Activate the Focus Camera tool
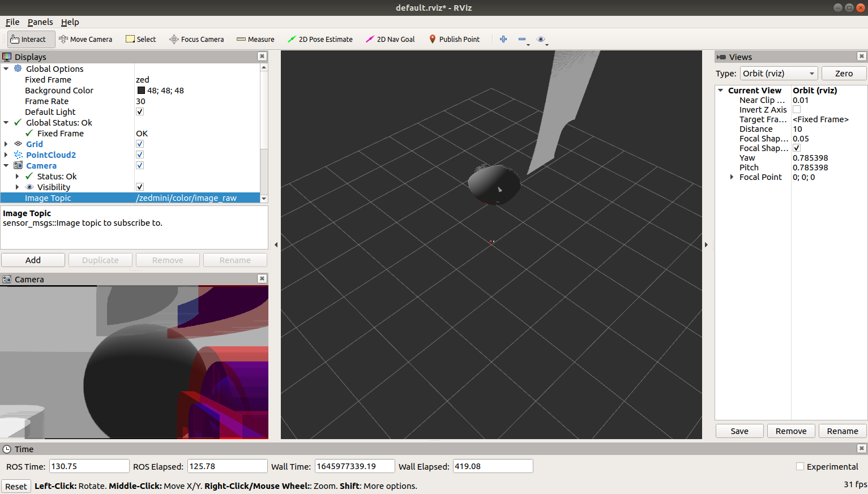 click(196, 39)
